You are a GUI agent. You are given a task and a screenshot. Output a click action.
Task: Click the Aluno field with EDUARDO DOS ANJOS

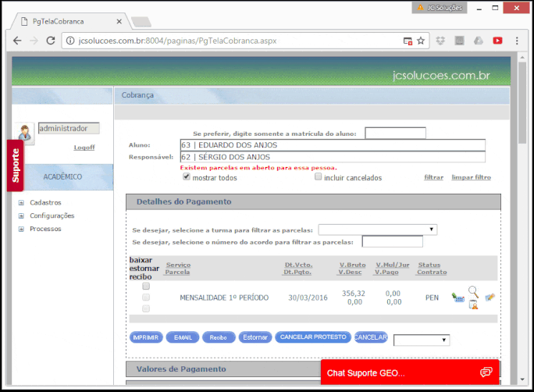point(333,145)
